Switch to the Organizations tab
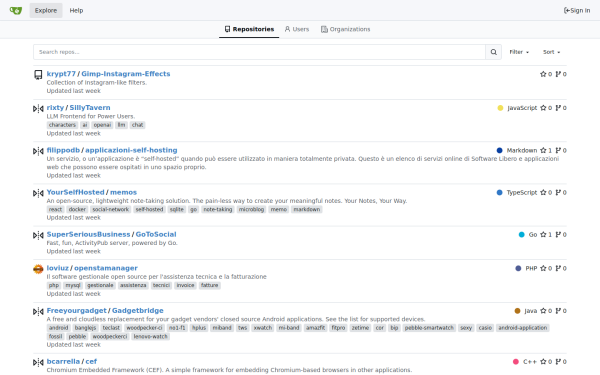600x375 pixels. (346, 29)
